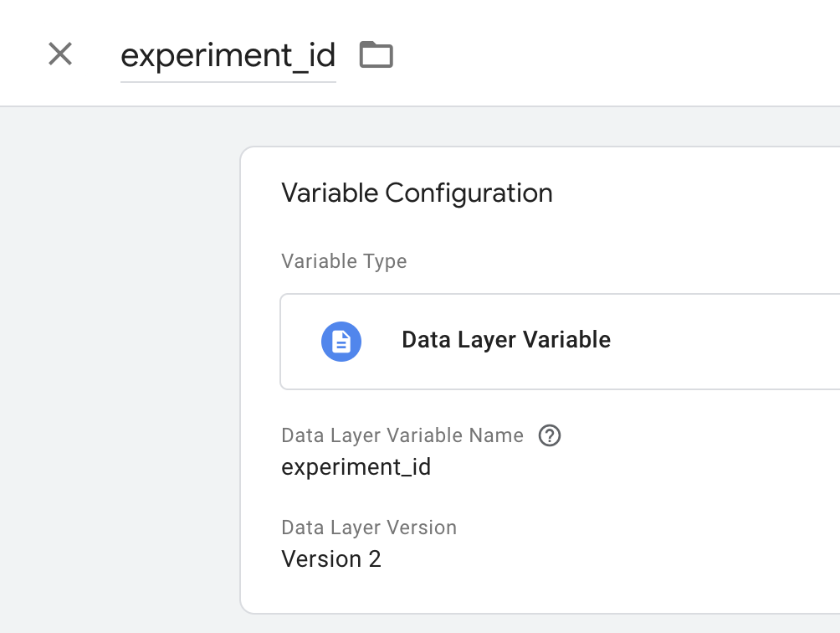Select the Data Layer Version label text
The image size is (840, 633).
click(368, 527)
